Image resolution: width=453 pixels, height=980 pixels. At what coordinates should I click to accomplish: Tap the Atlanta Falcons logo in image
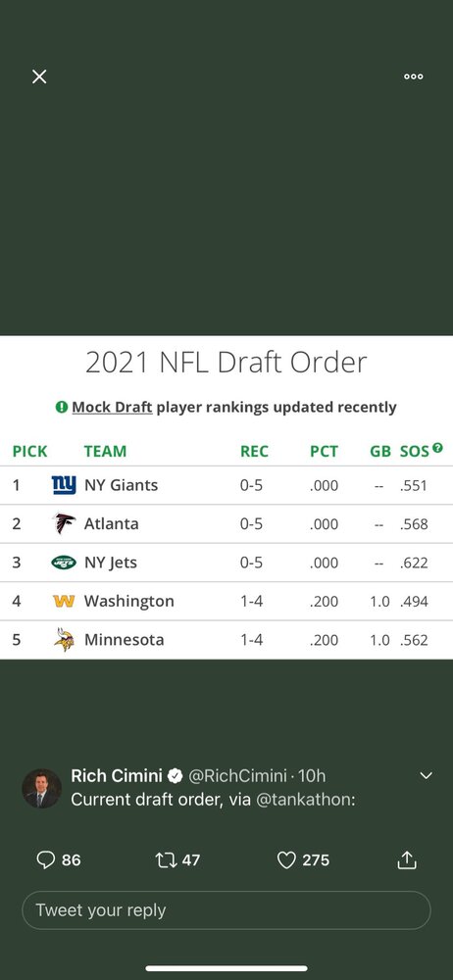coord(64,523)
